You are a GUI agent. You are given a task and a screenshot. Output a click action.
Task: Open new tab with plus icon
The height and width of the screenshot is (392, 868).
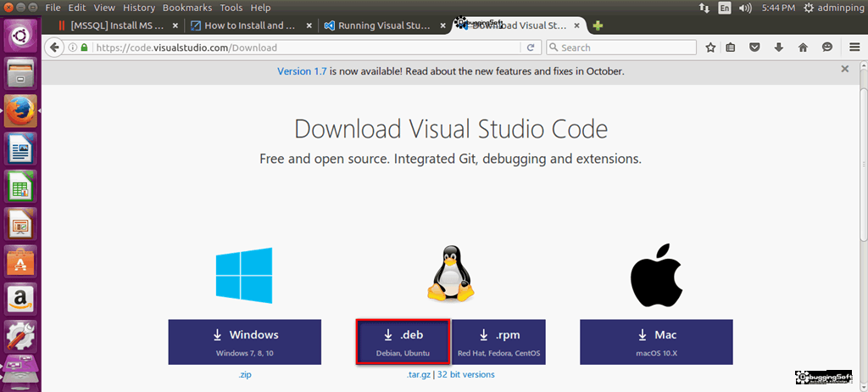[x=598, y=25]
